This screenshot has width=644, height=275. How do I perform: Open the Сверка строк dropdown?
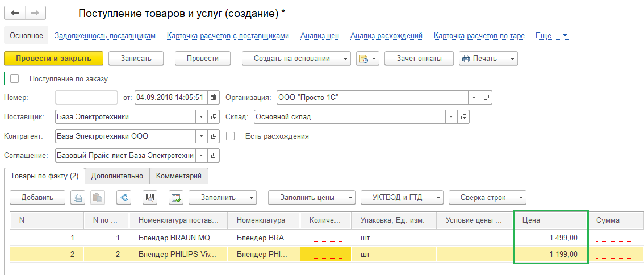point(487,198)
